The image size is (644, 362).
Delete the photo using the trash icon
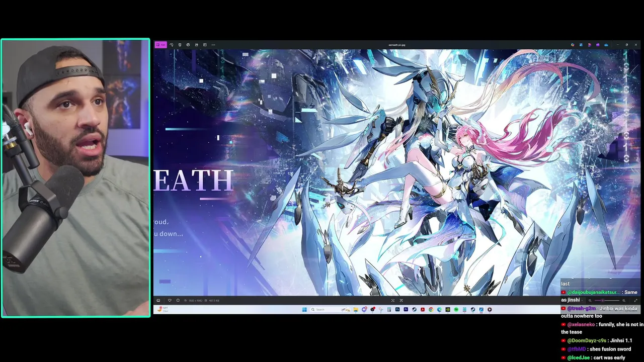point(180,45)
